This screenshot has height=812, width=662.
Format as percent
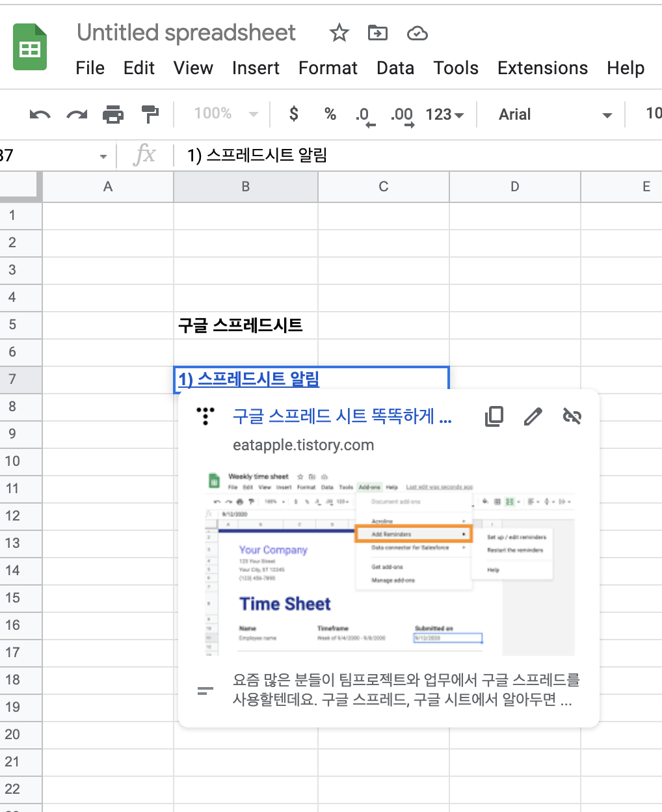tap(330, 114)
